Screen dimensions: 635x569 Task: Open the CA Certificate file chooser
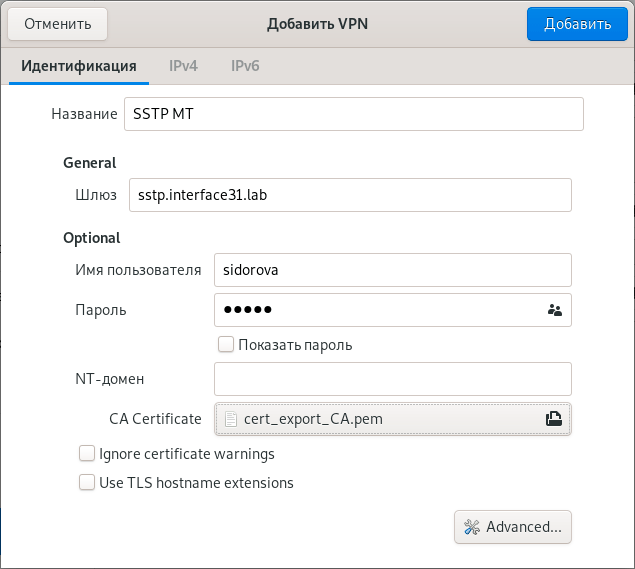tap(392, 419)
